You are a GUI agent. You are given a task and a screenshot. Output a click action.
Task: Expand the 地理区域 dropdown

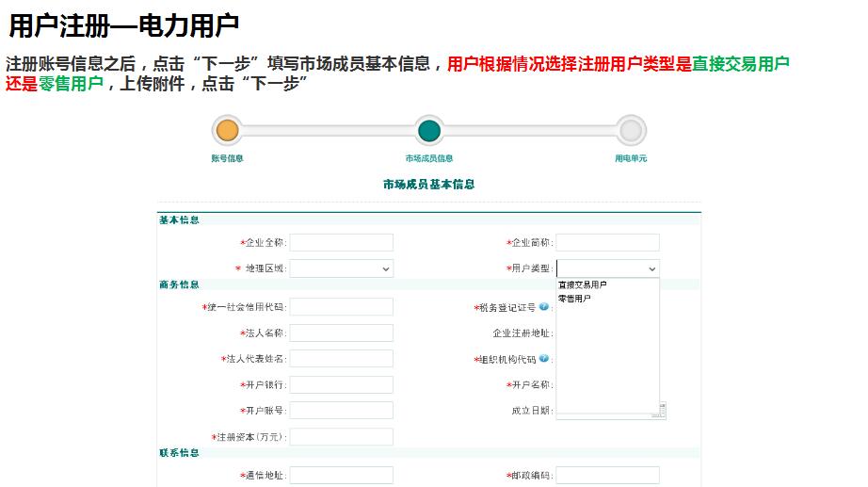[x=341, y=268]
